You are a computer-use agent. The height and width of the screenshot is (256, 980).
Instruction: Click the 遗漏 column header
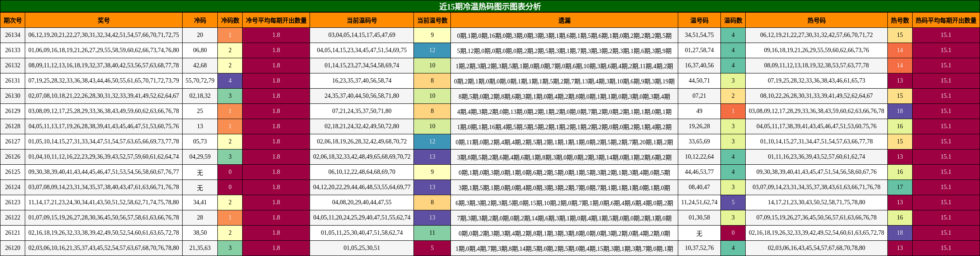tap(564, 20)
